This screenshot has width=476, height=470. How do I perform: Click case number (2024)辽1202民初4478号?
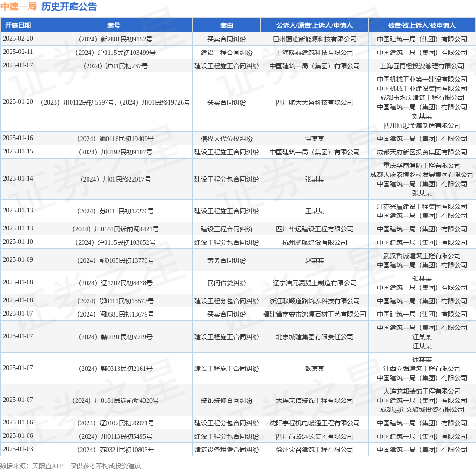(115, 282)
